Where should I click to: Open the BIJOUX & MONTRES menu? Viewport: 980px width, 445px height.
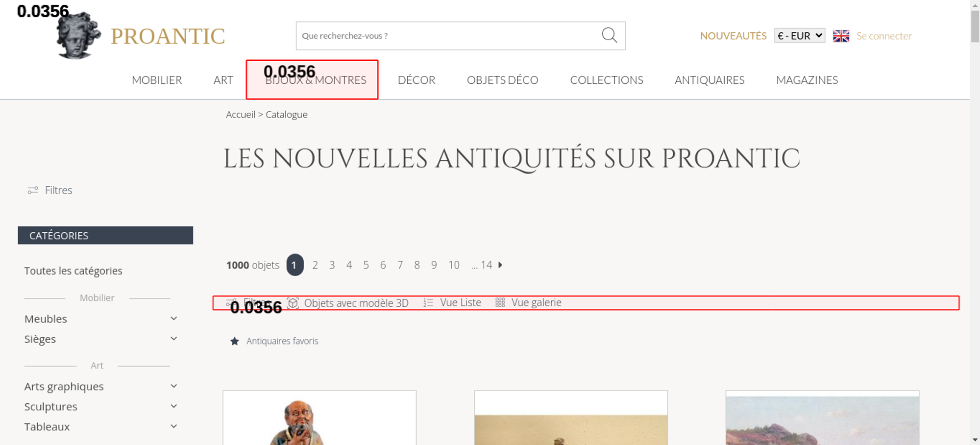316,80
